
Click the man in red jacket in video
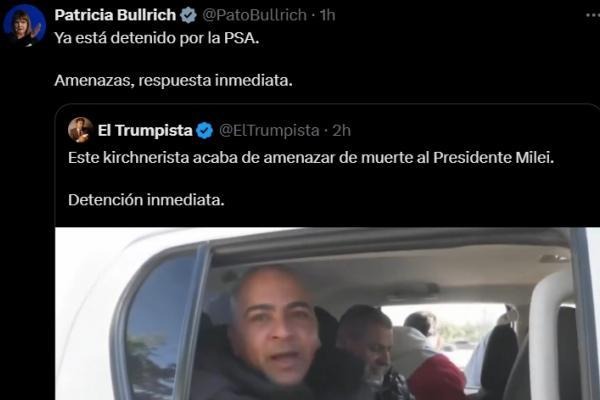click(430, 358)
